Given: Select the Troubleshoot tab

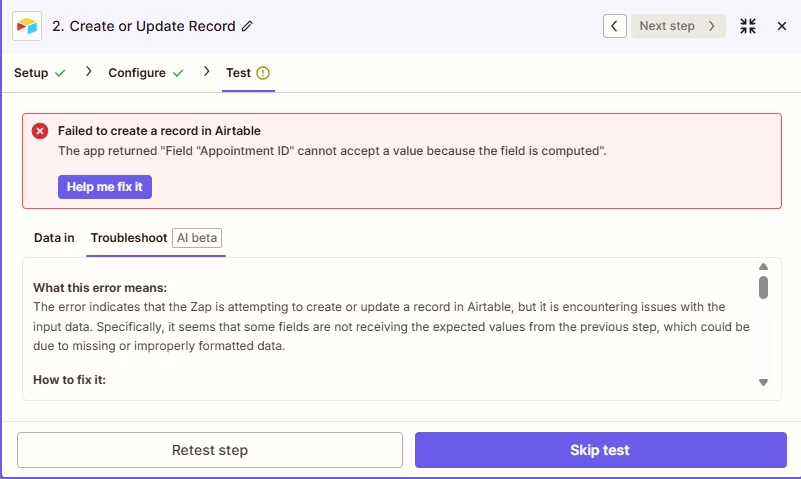Looking at the screenshot, I should pos(128,238).
